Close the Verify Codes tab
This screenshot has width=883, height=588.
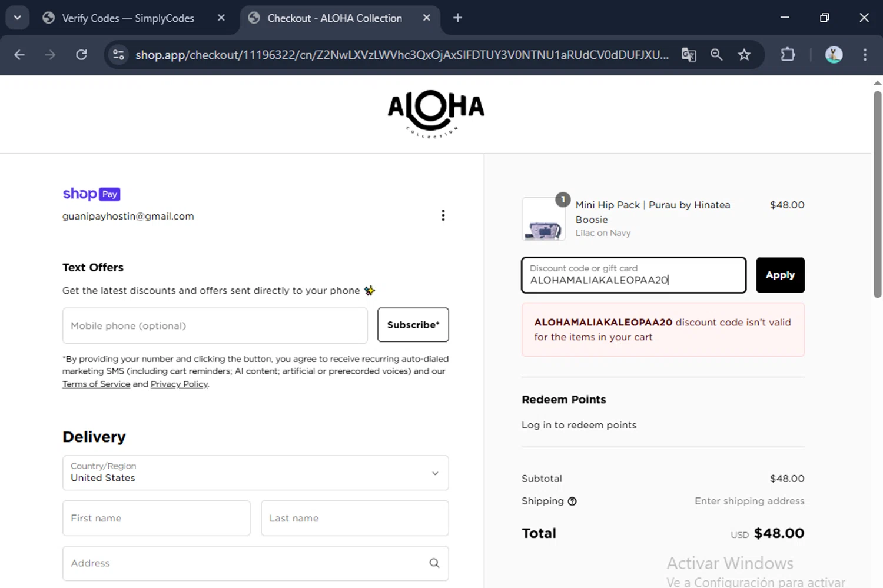click(221, 18)
